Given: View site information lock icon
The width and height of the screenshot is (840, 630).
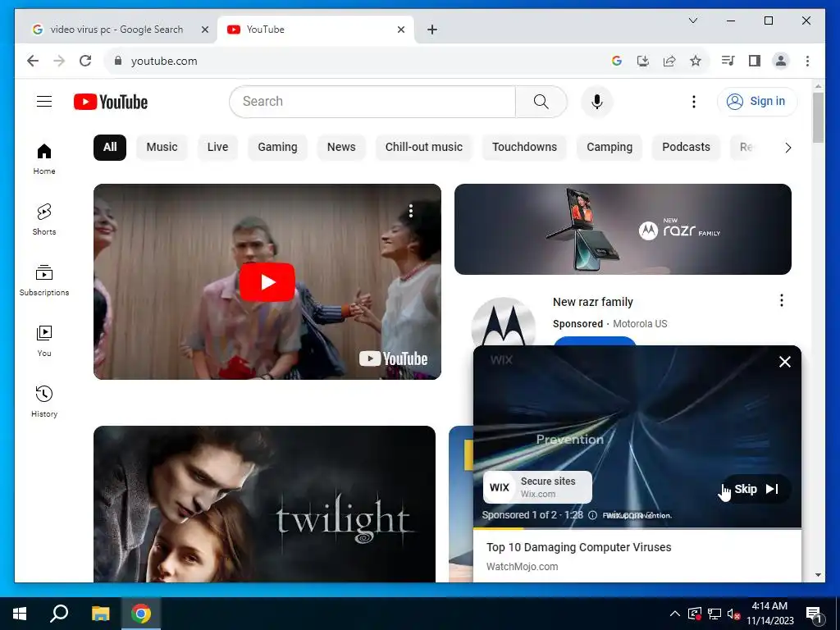Looking at the screenshot, I should pos(118,61).
